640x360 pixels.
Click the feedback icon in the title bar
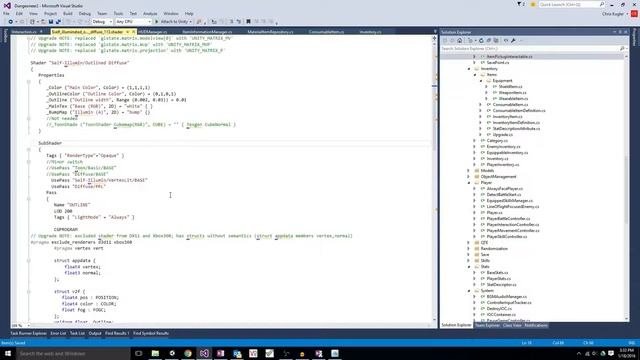[533, 4]
